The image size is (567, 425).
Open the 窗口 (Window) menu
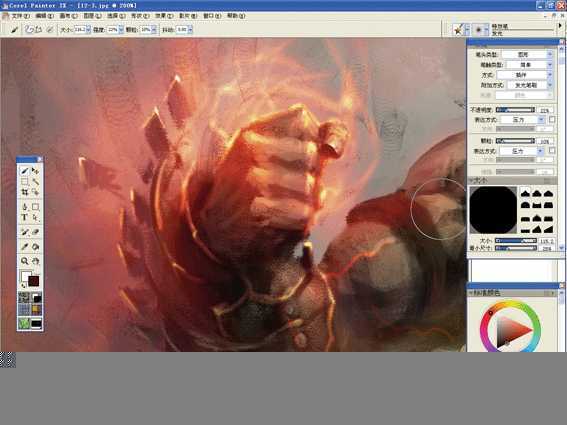point(212,16)
